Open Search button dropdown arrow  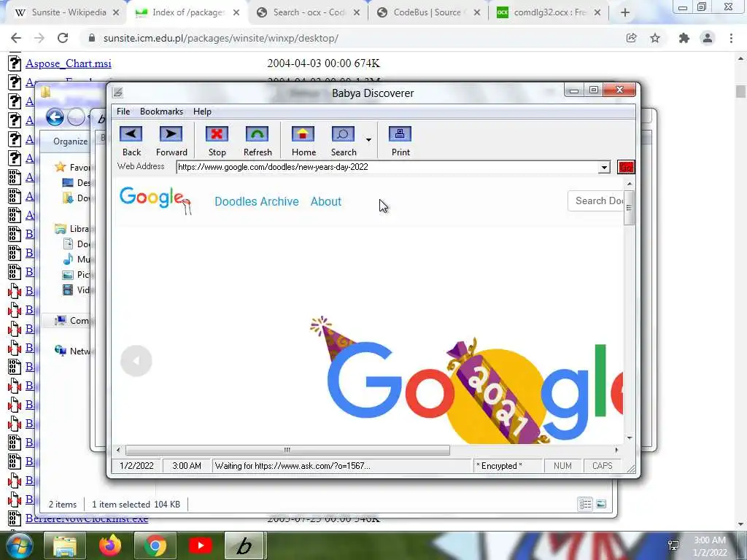click(368, 140)
